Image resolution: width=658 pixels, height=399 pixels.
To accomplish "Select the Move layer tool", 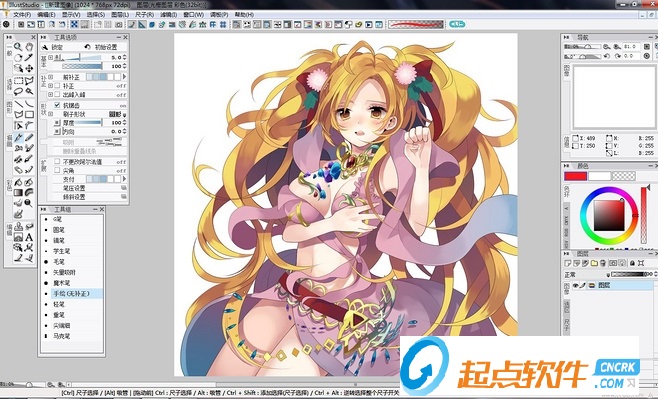I will click(x=29, y=68).
